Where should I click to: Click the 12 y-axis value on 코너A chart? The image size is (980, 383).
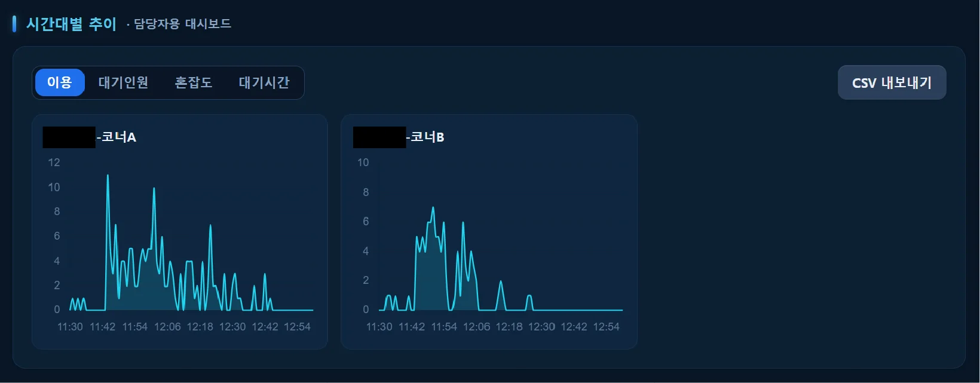click(54, 163)
